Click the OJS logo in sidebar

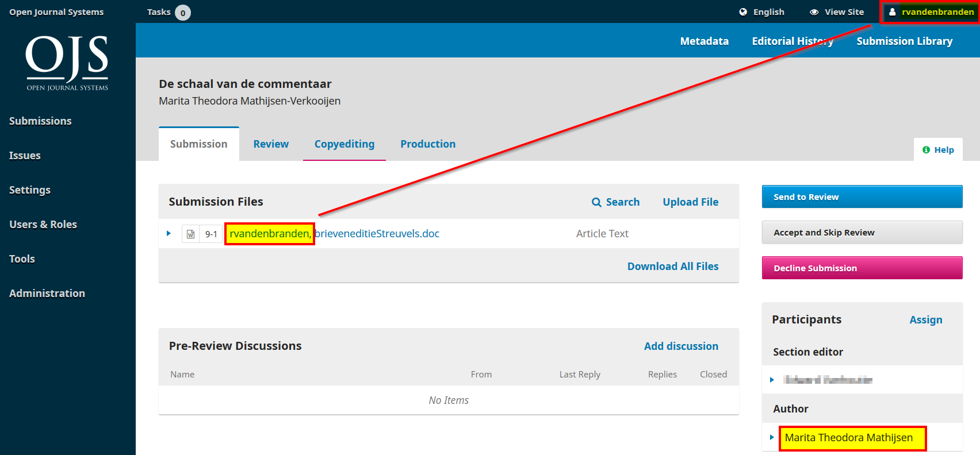pos(67,63)
